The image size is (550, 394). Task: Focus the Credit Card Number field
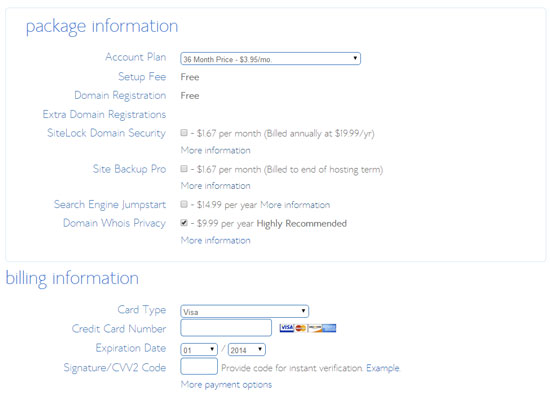point(226,328)
